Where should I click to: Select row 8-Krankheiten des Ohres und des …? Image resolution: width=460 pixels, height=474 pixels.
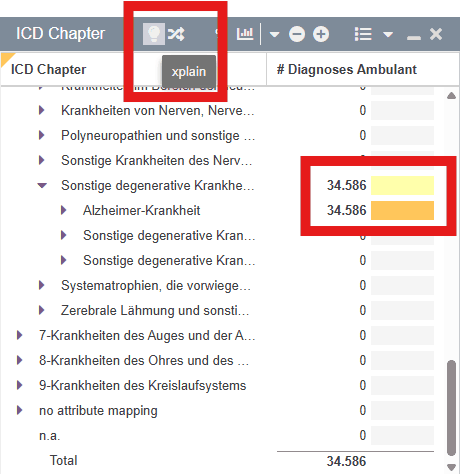[x=144, y=360]
